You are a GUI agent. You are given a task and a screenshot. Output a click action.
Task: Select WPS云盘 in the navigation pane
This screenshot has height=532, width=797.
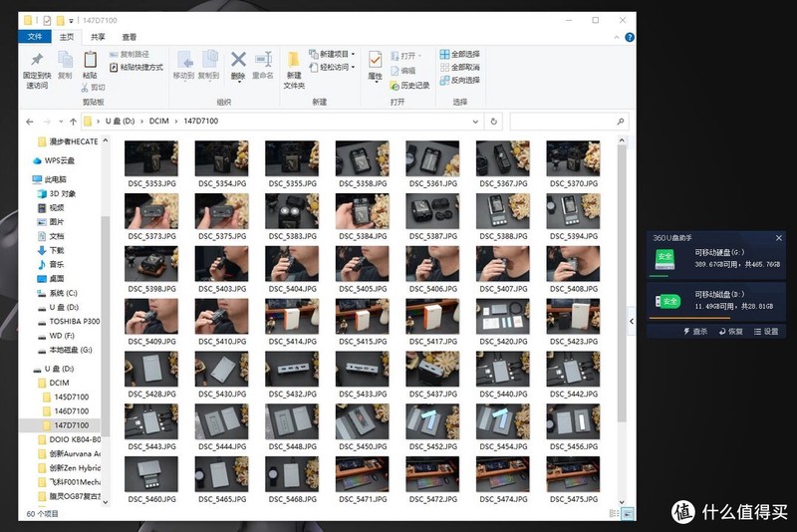(59, 160)
